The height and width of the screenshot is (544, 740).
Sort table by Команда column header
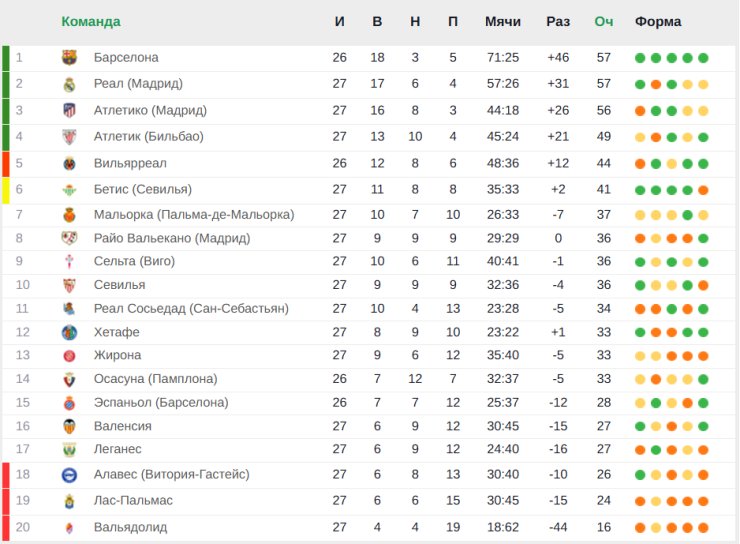pyautogui.click(x=91, y=21)
